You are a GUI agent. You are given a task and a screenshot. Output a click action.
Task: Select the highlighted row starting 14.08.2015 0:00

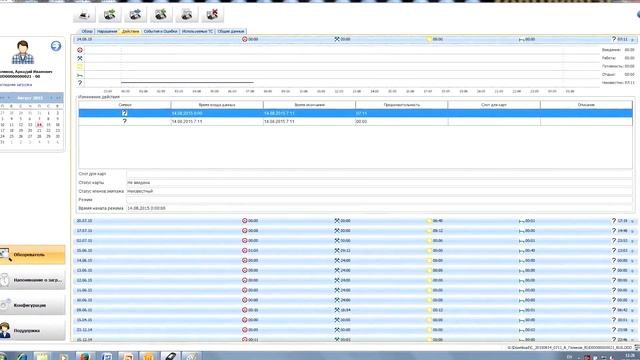356,113
